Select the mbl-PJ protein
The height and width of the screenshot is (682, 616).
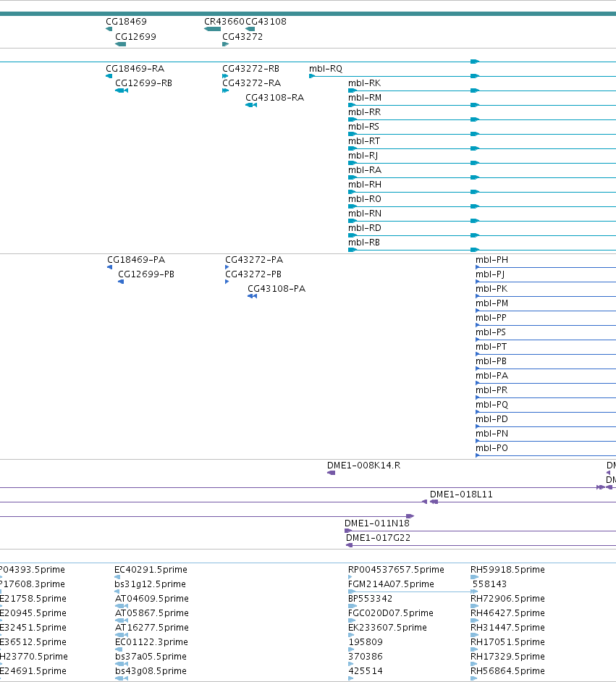coord(490,274)
